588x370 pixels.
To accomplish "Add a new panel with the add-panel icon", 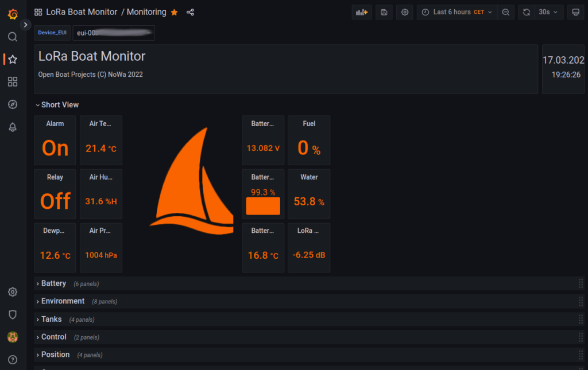I will pos(362,11).
